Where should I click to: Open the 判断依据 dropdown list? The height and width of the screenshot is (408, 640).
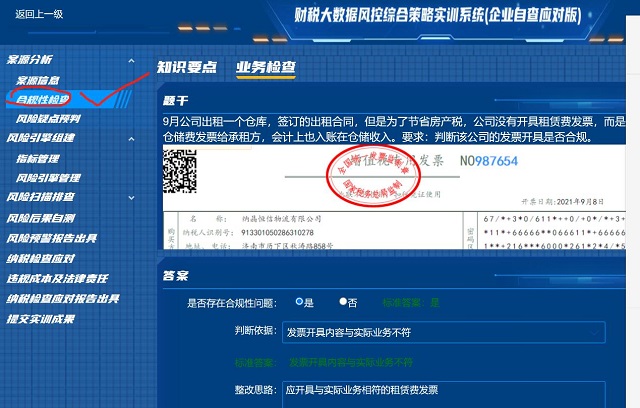pos(596,331)
